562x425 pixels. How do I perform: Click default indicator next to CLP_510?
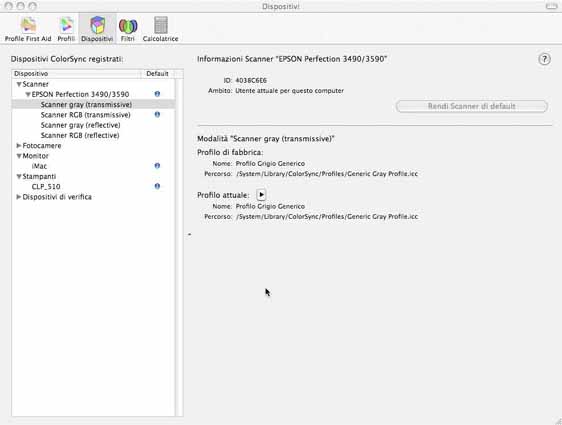click(x=157, y=186)
